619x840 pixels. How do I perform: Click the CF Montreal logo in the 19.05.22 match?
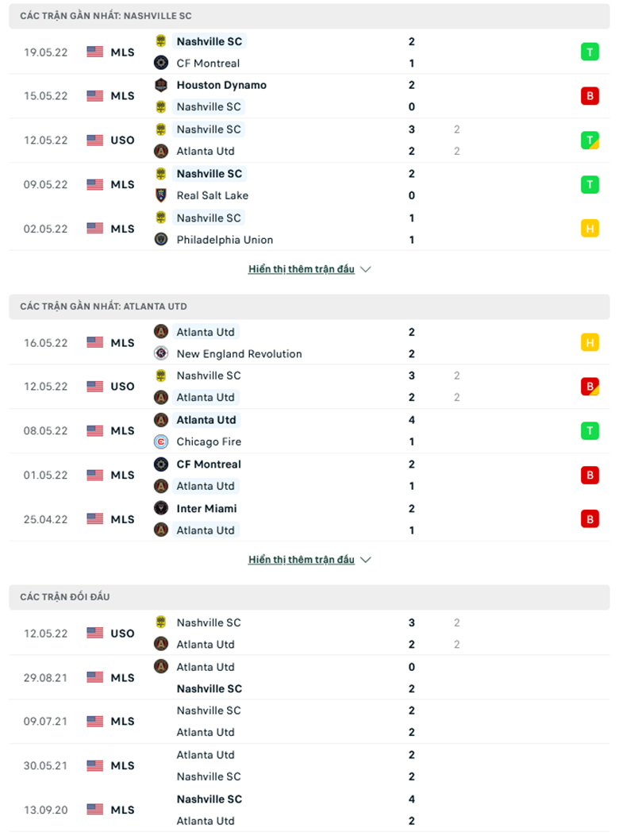pyautogui.click(x=160, y=63)
